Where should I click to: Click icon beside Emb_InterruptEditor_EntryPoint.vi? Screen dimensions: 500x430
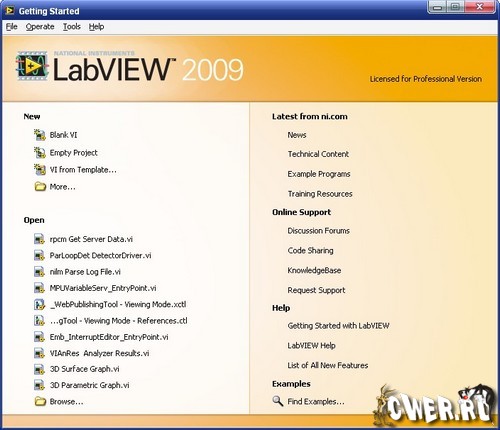(x=39, y=337)
